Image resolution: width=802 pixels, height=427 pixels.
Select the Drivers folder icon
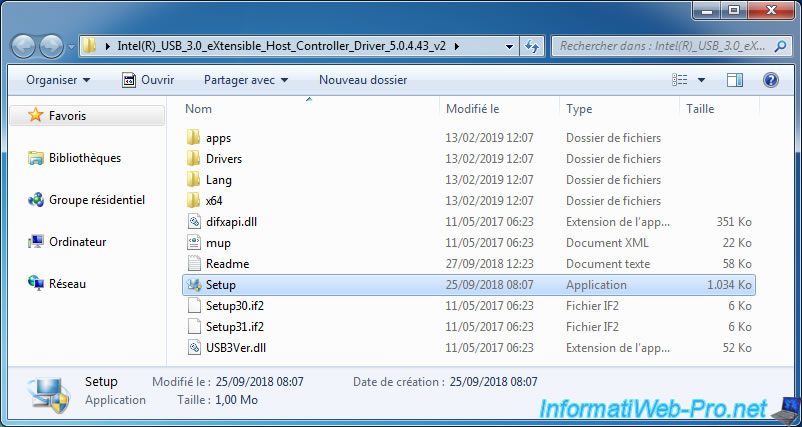(194, 159)
